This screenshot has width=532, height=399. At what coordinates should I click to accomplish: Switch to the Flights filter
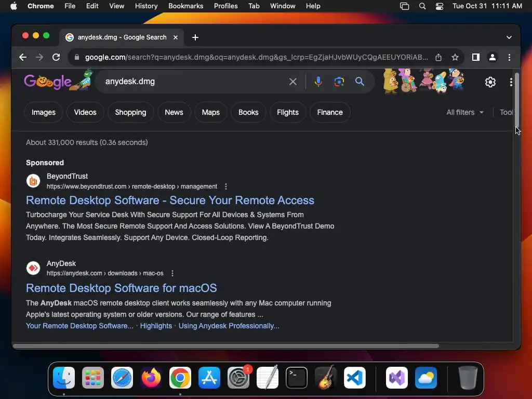pyautogui.click(x=288, y=112)
